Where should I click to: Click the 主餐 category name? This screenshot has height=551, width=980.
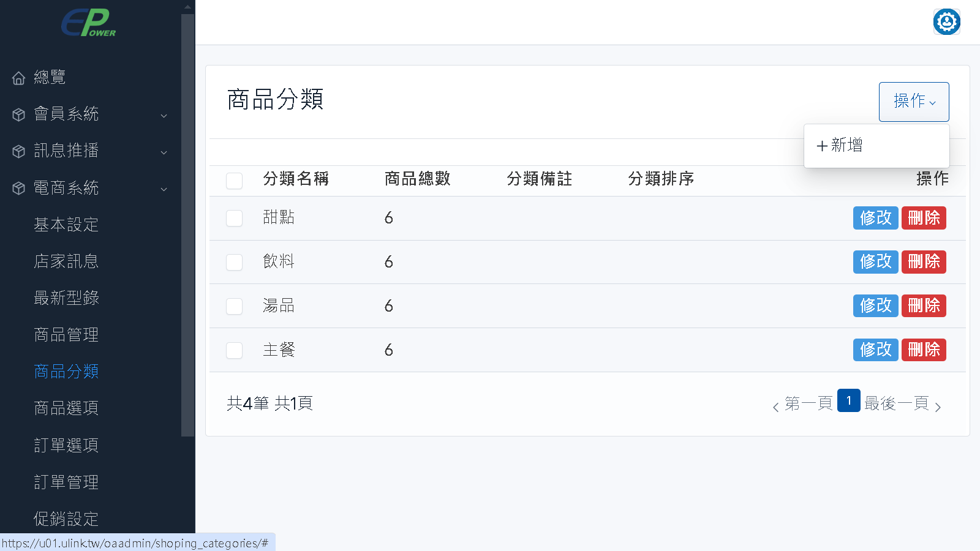[279, 350]
